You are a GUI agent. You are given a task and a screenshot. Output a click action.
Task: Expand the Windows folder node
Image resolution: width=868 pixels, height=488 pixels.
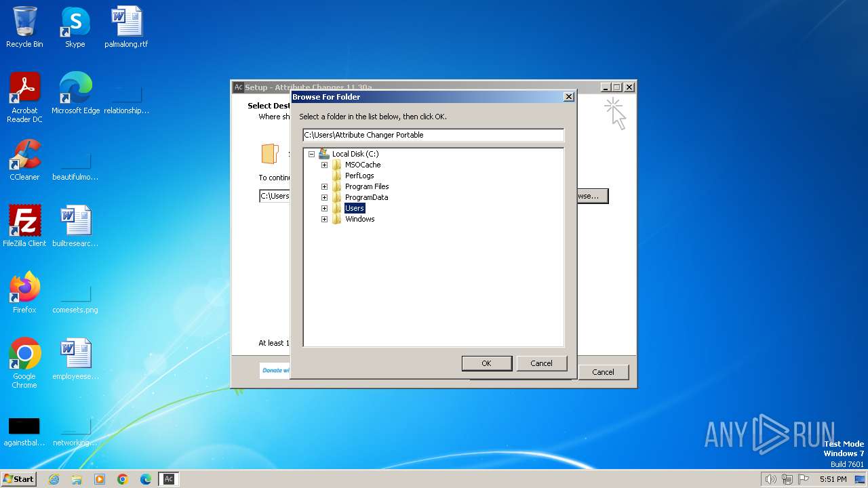click(x=324, y=219)
